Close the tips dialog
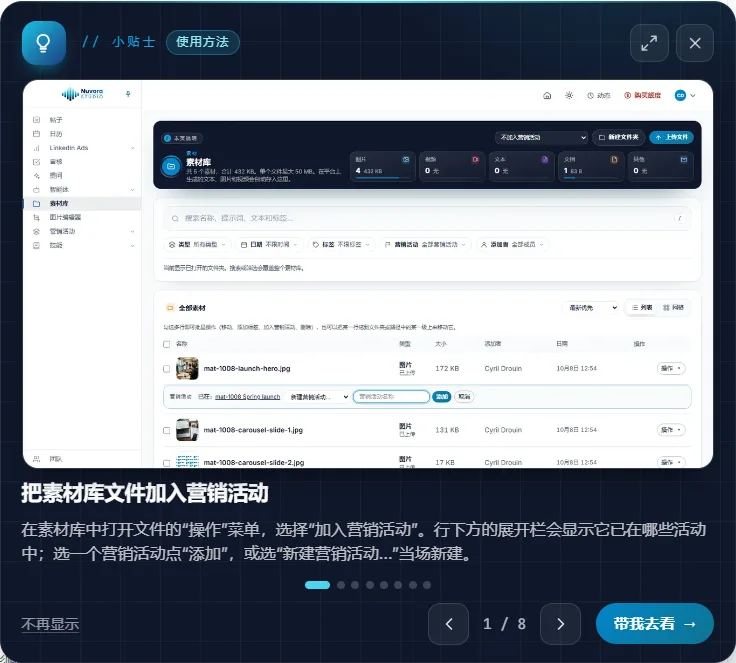Screen dimensions: 736x663 click(695, 43)
